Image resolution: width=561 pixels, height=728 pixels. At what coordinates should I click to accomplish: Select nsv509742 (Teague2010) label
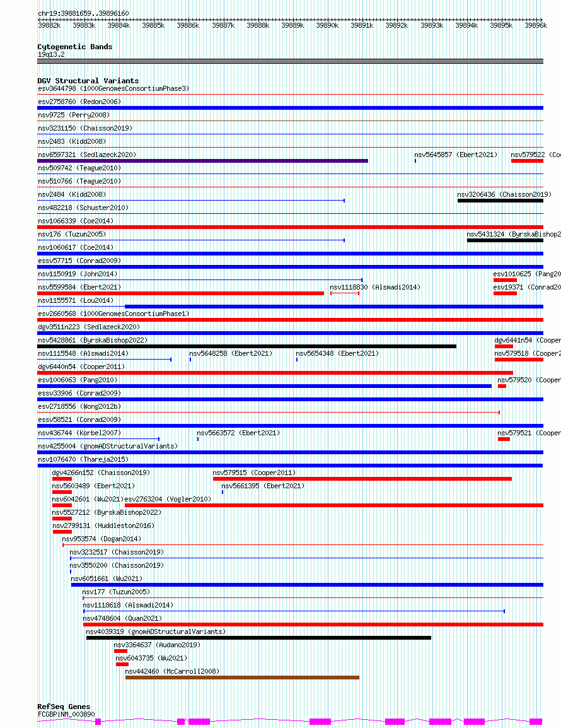[x=79, y=168]
